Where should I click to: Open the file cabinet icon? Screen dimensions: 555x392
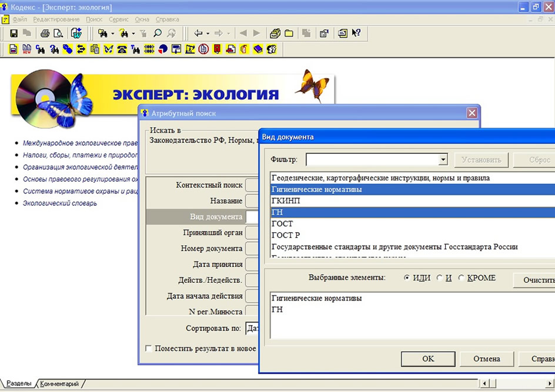tap(275, 33)
